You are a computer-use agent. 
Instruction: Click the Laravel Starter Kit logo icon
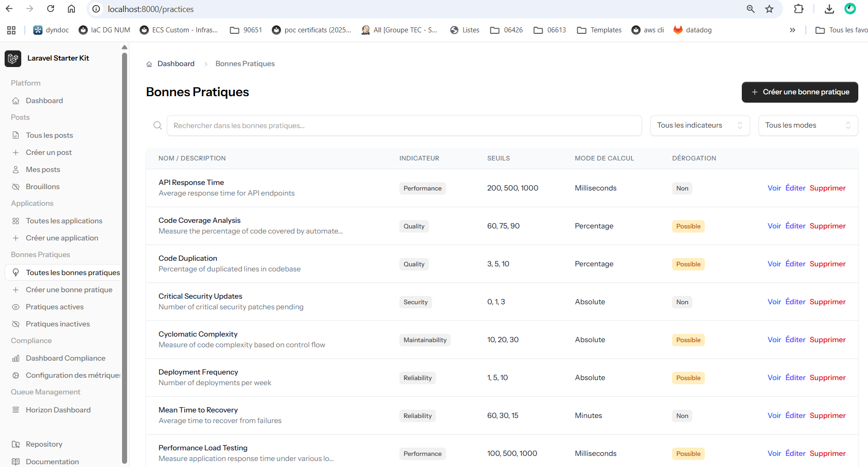pyautogui.click(x=13, y=59)
